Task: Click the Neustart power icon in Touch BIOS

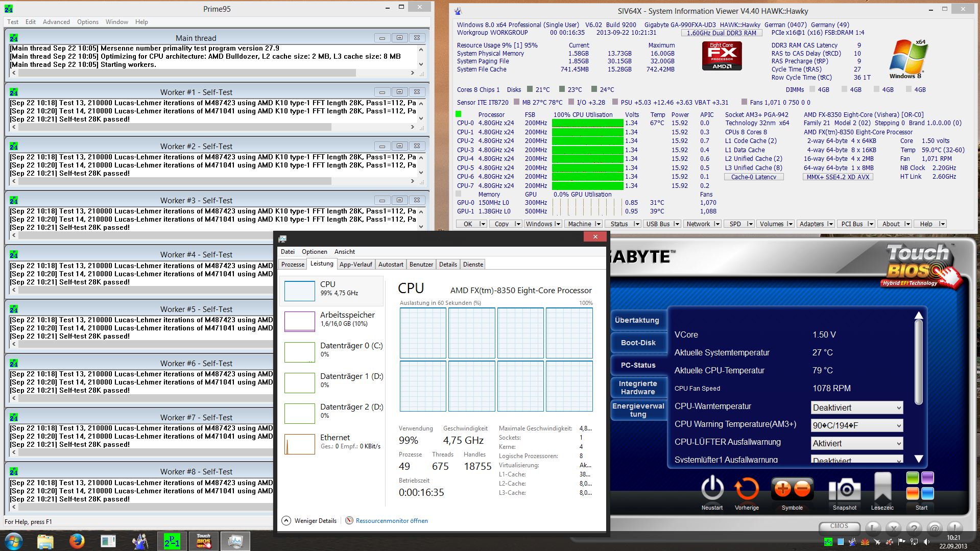Action: click(712, 488)
